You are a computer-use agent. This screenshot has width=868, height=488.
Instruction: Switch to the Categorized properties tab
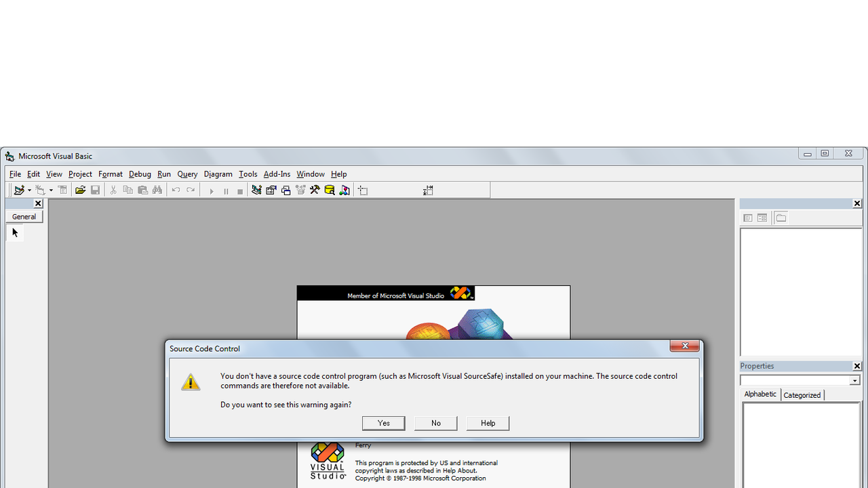coord(802,395)
